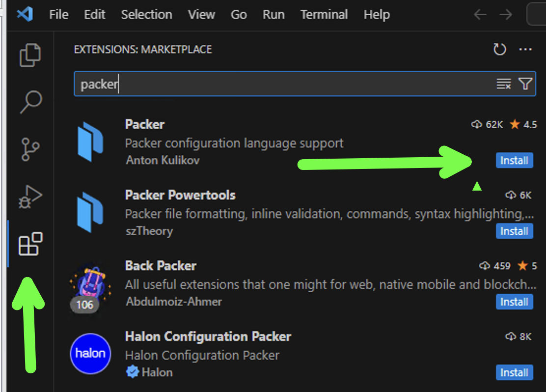Click the 6K download count for Powertools
546x392 pixels.
[519, 195]
